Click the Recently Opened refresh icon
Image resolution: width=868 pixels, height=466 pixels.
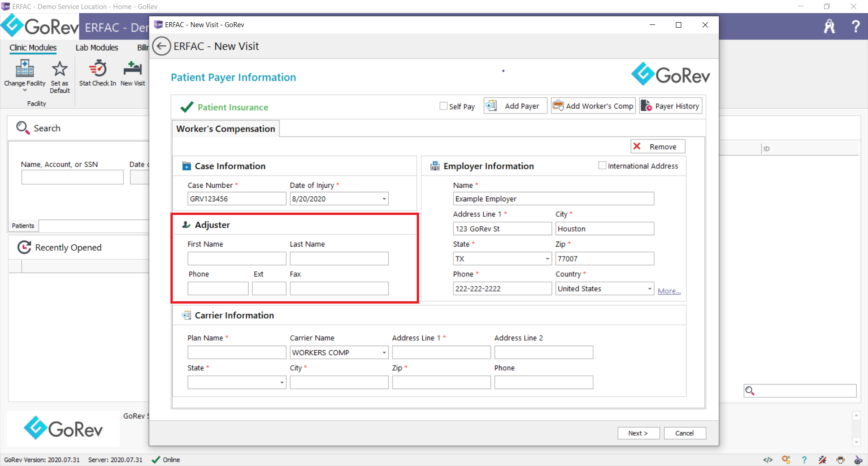tap(24, 247)
